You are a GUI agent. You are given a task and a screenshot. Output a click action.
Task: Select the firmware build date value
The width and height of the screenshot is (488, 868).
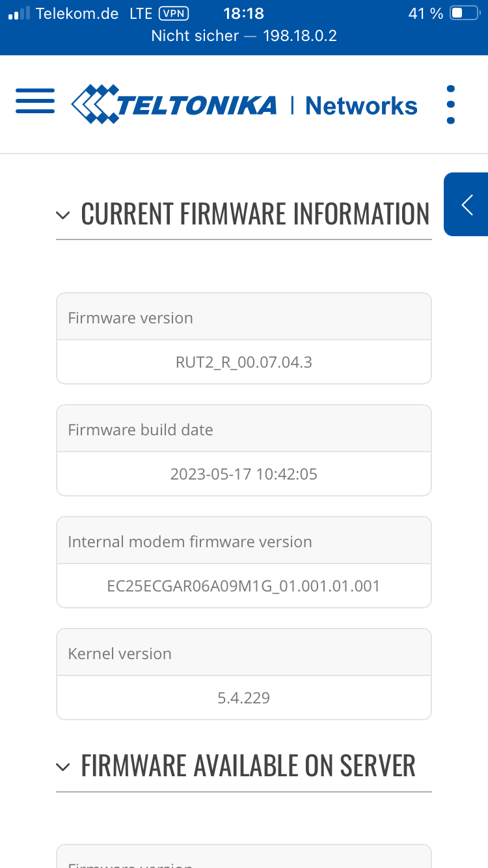[244, 474]
